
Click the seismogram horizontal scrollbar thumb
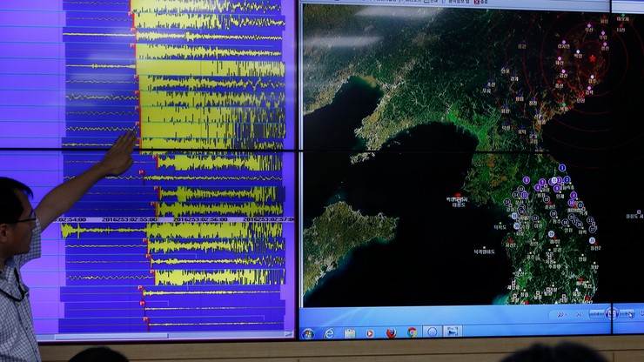point(111,337)
